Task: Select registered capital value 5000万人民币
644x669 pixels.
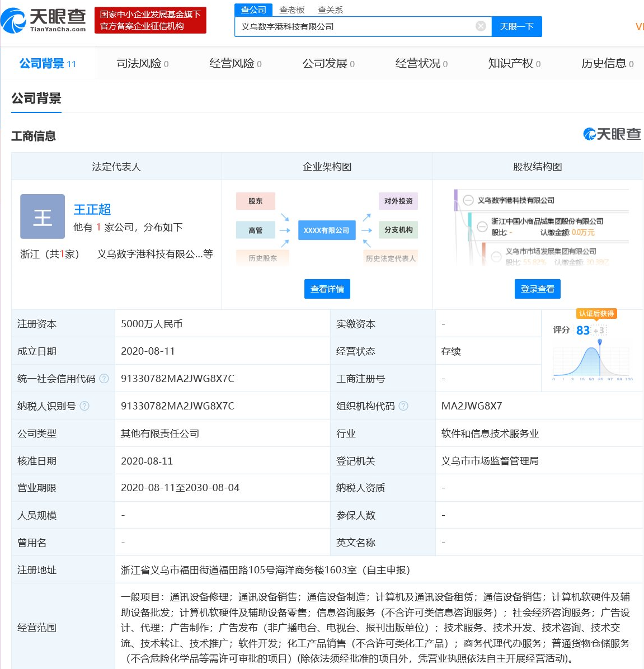Action: (152, 324)
